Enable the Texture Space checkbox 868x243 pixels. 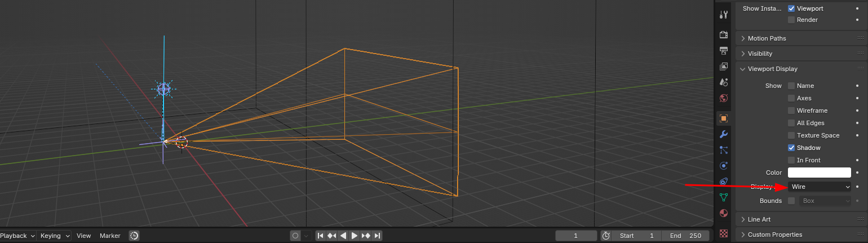tap(791, 135)
